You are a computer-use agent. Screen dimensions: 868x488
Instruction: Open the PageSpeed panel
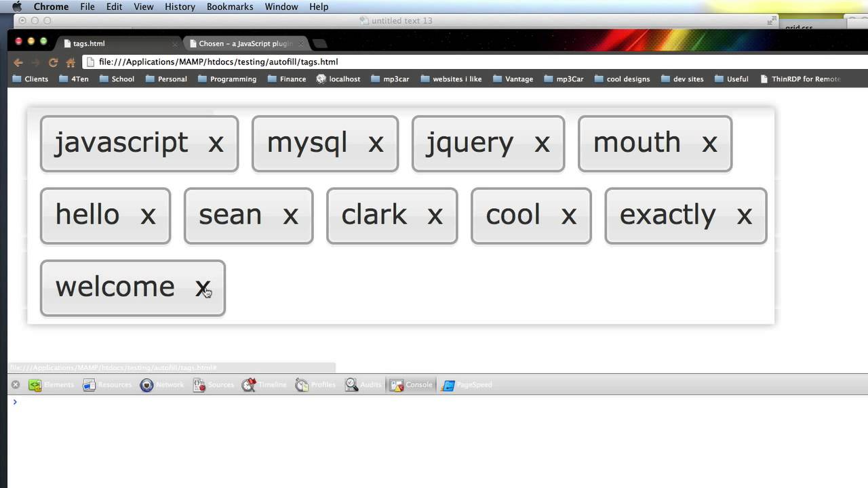click(x=467, y=385)
